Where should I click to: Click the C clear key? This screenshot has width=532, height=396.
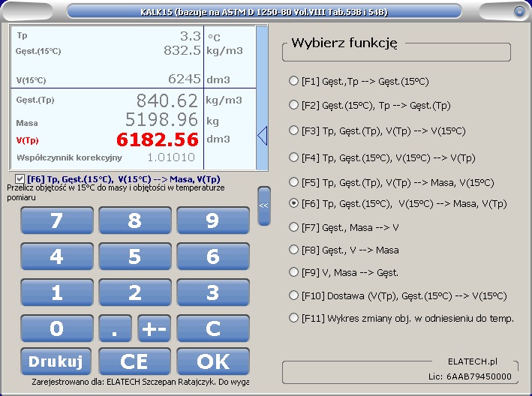[213, 328]
